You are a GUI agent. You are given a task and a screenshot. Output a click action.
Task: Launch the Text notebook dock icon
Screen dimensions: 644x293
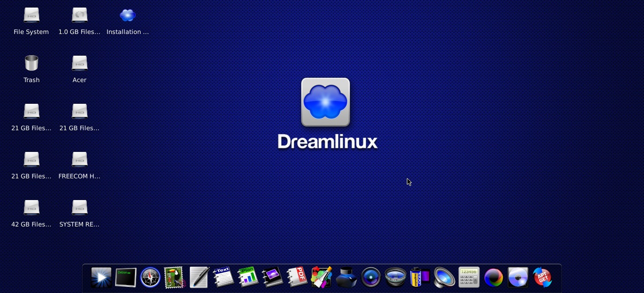pyautogui.click(x=224, y=277)
